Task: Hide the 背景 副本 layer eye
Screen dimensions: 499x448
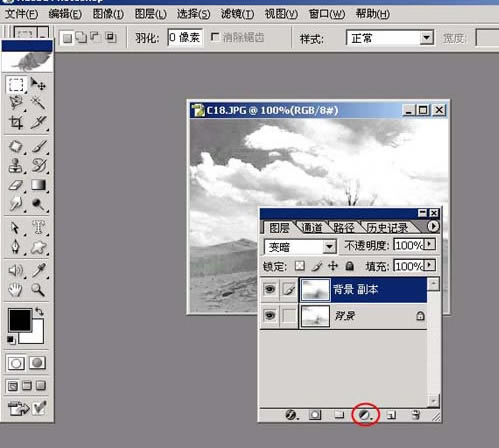Action: click(270, 289)
